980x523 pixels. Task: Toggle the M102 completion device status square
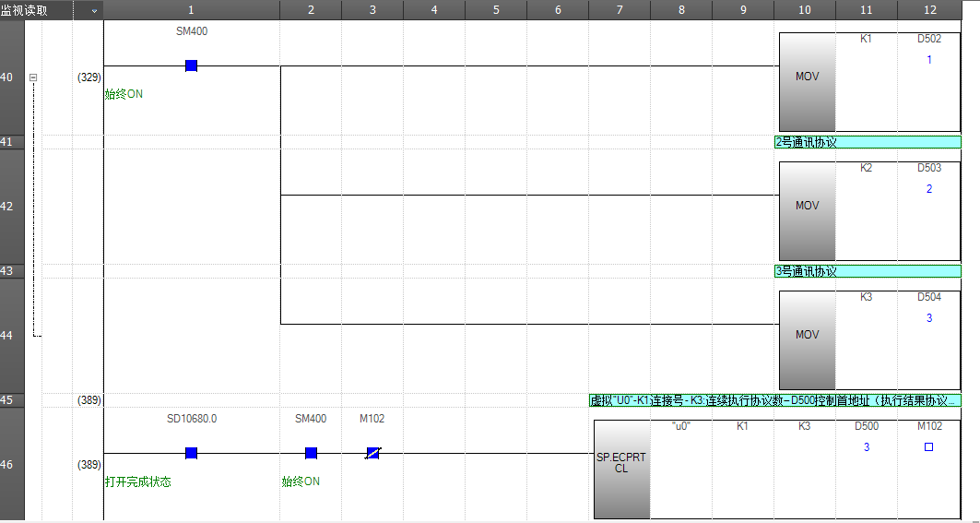928,446
